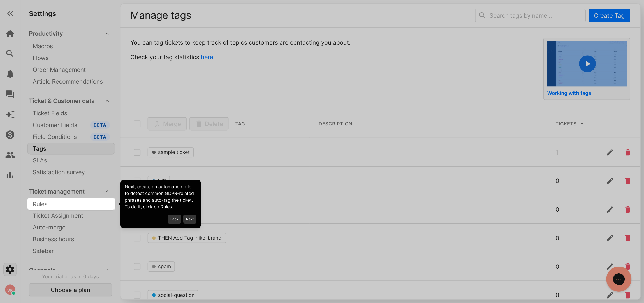Open the chat support bubble
This screenshot has height=303, width=644.
point(618,279)
